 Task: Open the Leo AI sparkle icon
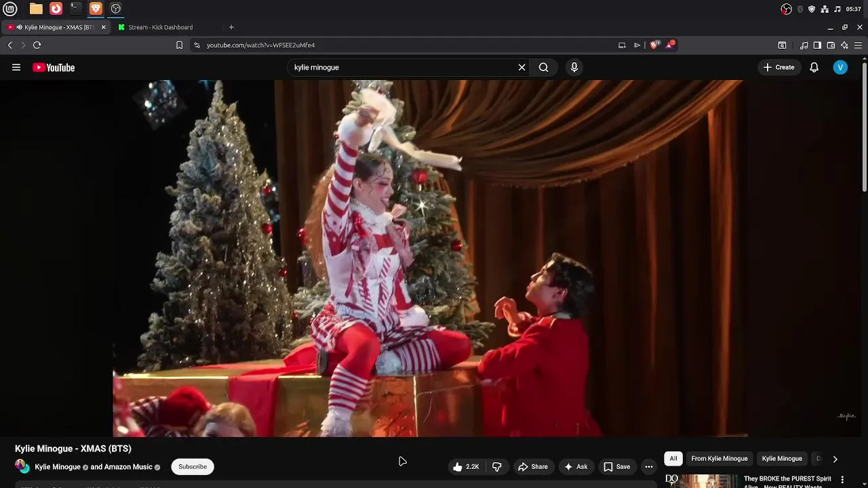point(844,45)
